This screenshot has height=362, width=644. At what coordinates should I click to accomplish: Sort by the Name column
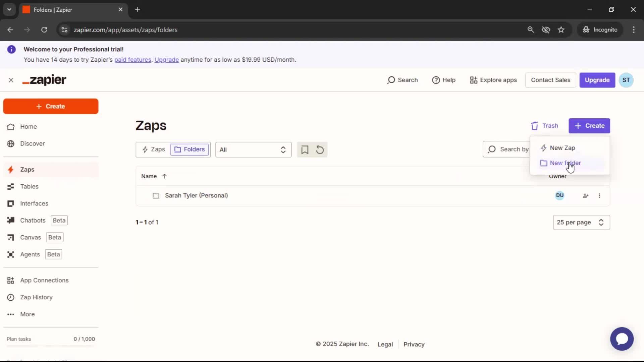[x=154, y=176]
